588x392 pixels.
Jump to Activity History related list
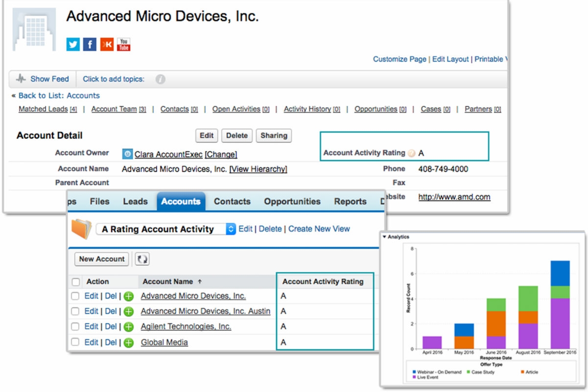point(312,109)
